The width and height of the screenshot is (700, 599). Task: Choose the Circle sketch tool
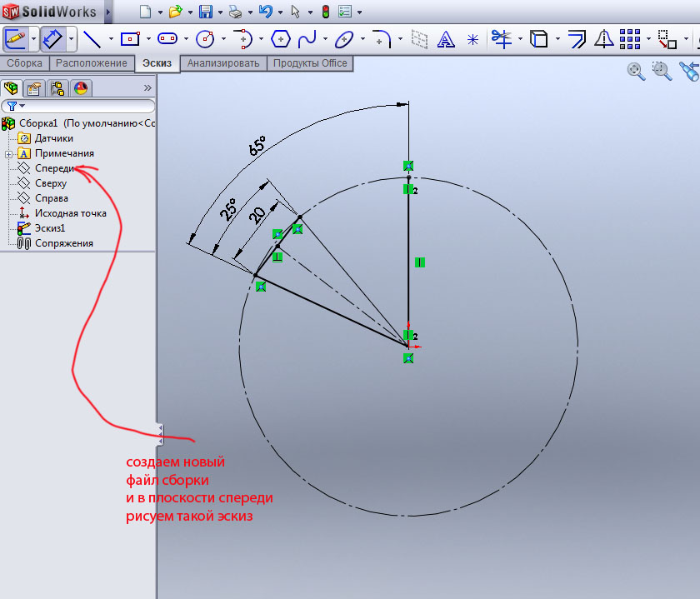pyautogui.click(x=204, y=38)
